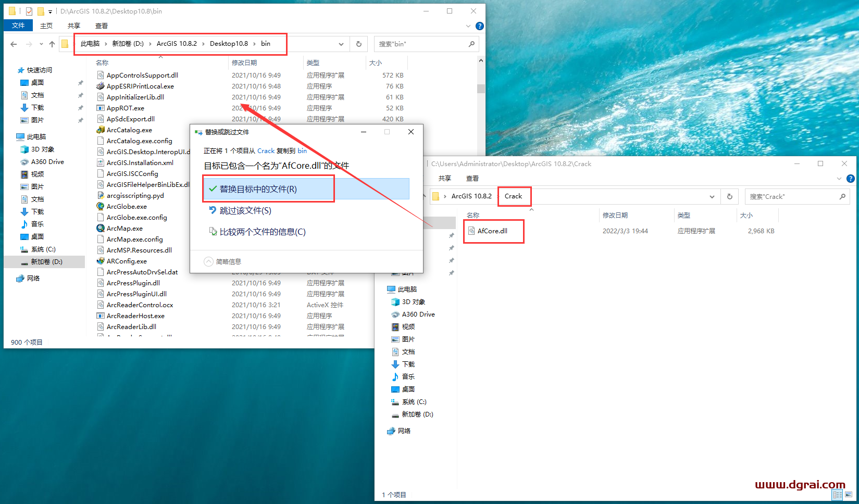This screenshot has width=859, height=504.
Task: Open 系统 (C:) in bin window sidebar
Action: click(43, 249)
